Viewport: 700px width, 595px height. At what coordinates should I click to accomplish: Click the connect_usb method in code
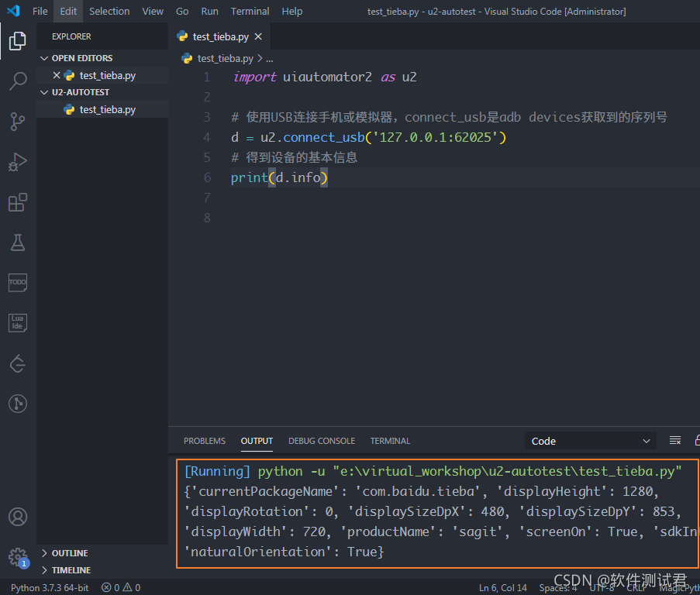click(x=324, y=137)
